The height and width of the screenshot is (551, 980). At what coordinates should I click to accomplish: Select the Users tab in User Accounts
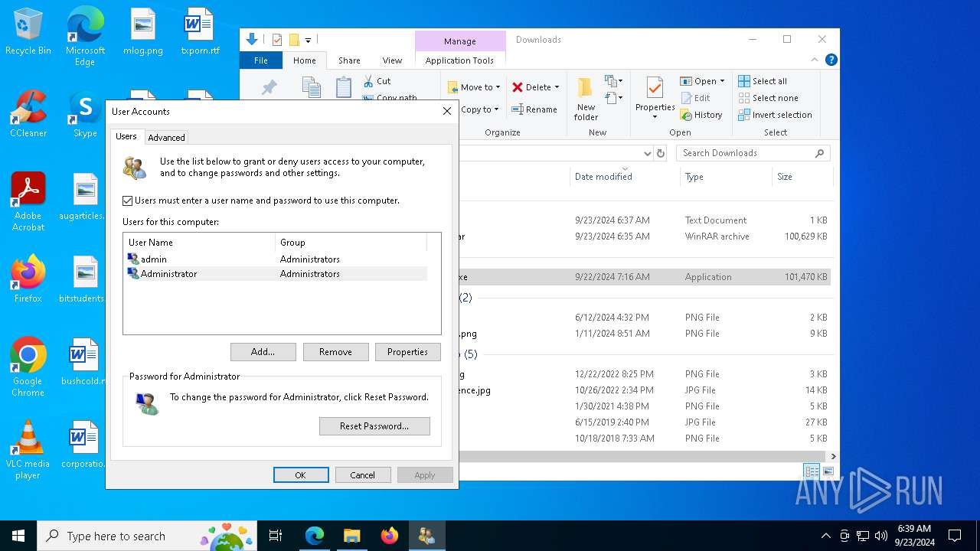coord(126,136)
